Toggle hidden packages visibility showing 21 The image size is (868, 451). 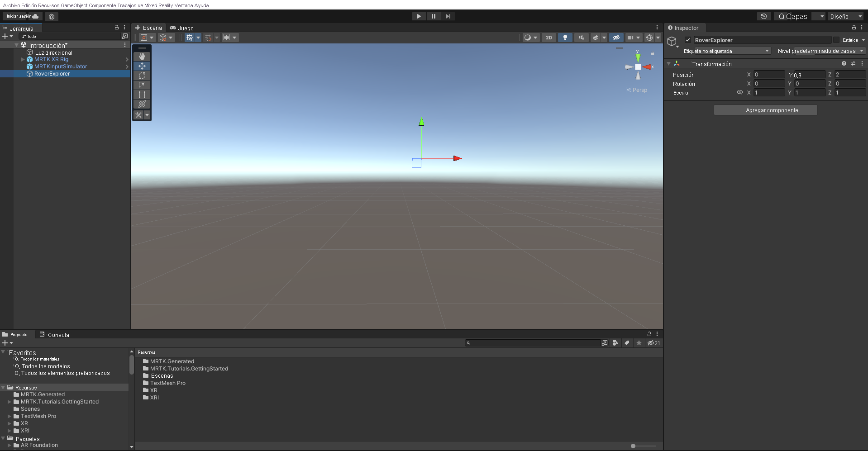[x=653, y=343]
